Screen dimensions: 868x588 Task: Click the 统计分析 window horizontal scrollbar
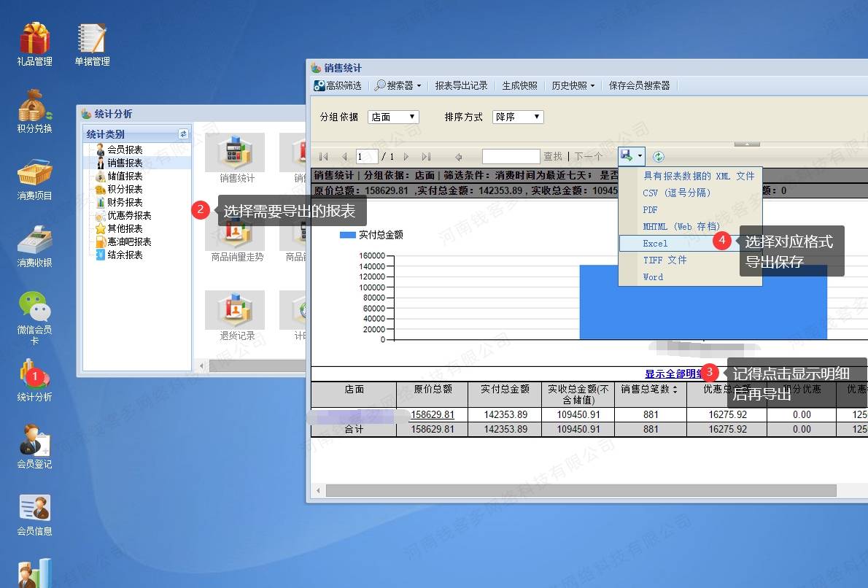[x=257, y=366]
